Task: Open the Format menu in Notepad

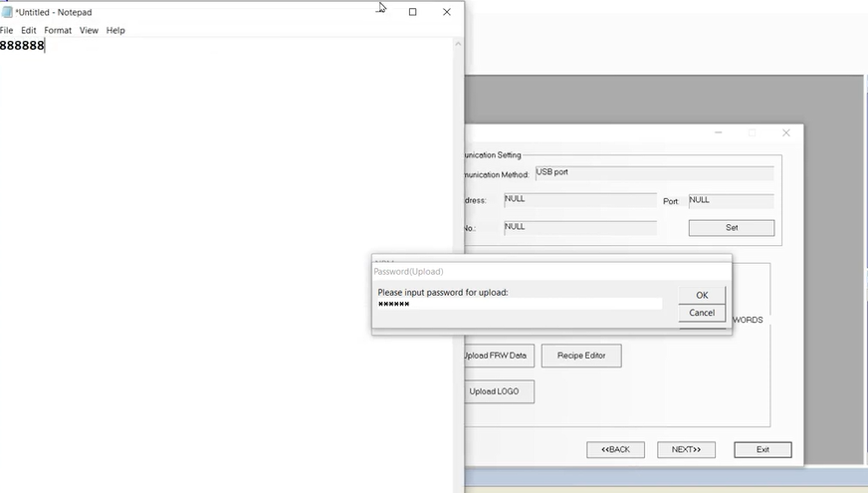Action: pos(58,31)
